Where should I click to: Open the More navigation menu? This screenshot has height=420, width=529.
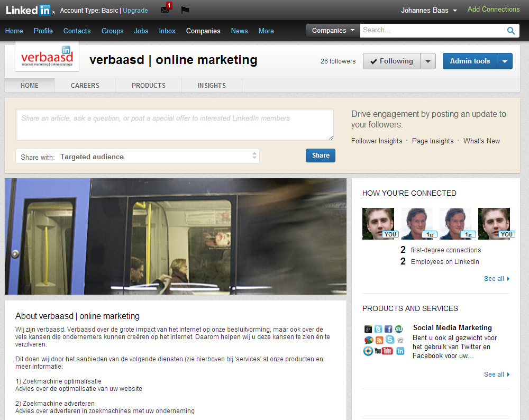coord(266,31)
